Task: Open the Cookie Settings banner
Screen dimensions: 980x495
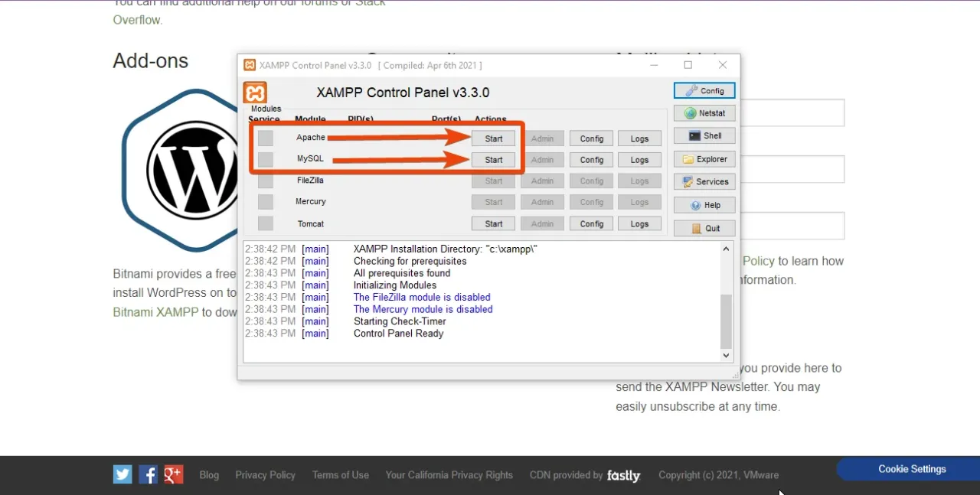Action: coord(912,468)
